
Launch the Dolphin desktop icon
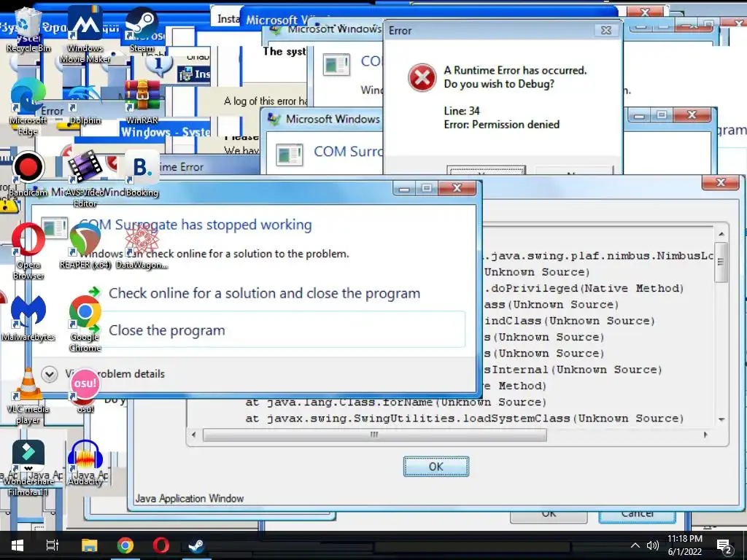coord(85,102)
